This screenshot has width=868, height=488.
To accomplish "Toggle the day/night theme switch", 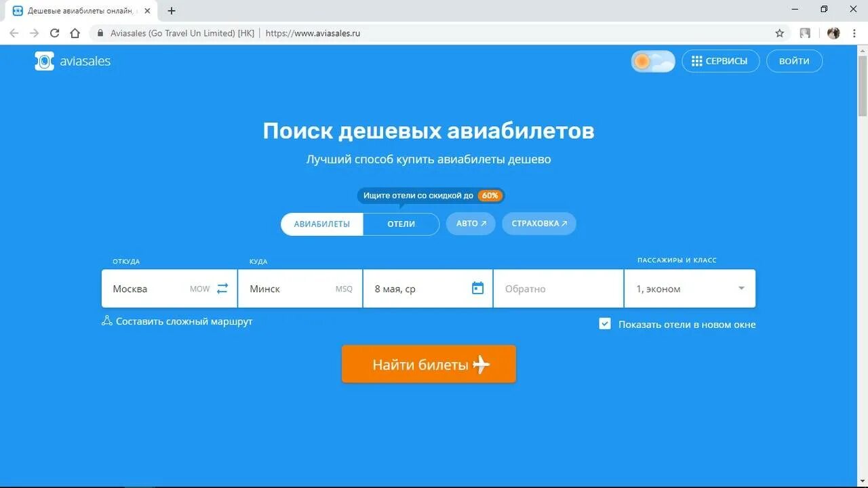I will tap(652, 61).
